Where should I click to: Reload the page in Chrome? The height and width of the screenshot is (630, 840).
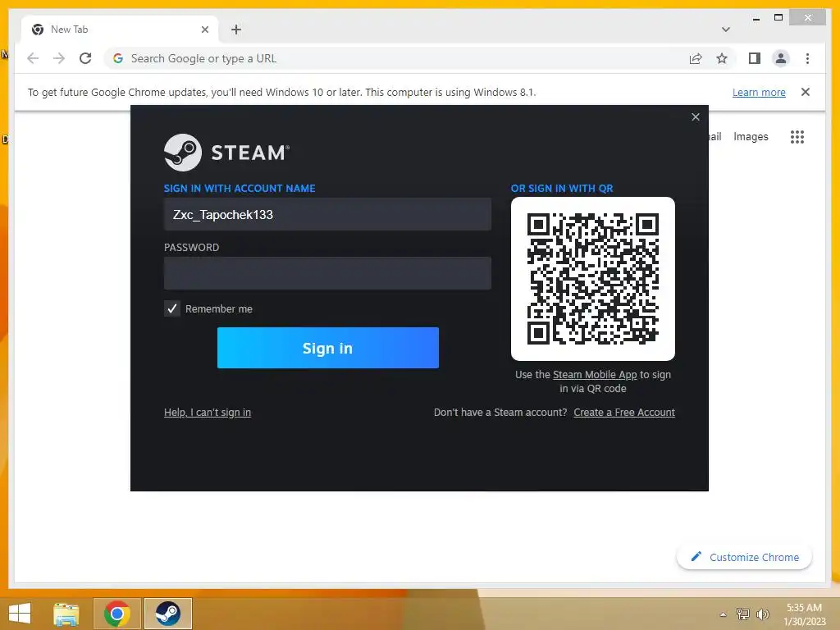[x=85, y=58]
